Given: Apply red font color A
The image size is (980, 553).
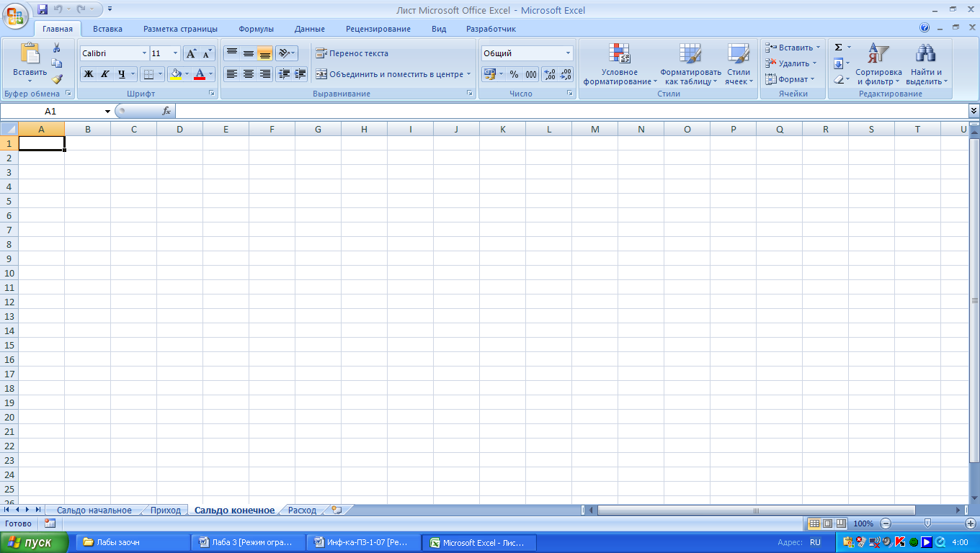Looking at the screenshot, I should click(200, 73).
